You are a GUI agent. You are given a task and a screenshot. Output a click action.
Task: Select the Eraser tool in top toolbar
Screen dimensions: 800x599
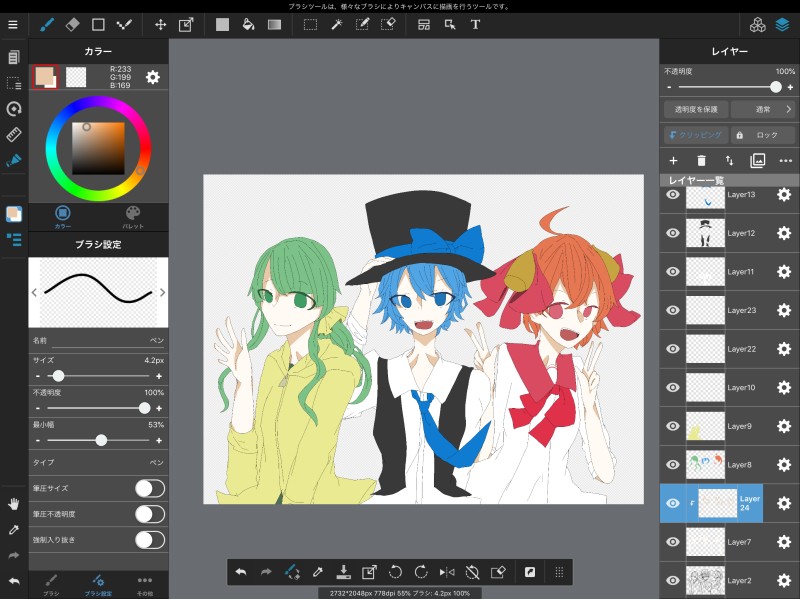73,24
